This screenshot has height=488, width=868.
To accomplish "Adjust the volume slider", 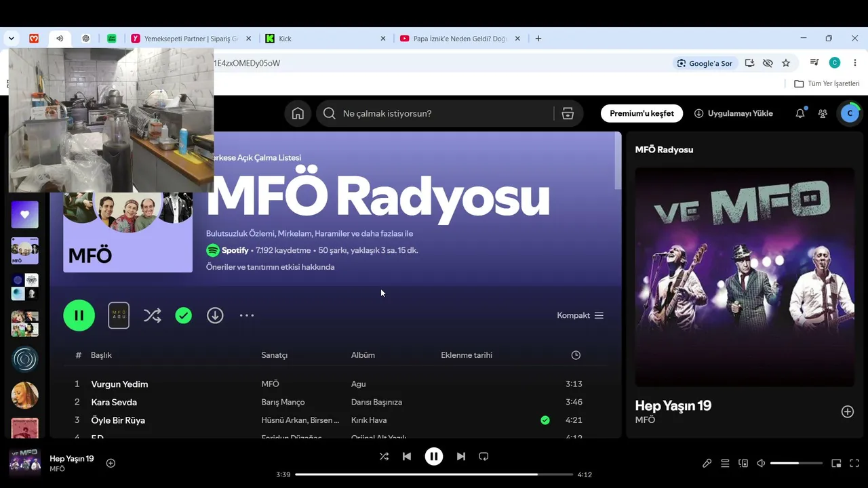I will (796, 463).
